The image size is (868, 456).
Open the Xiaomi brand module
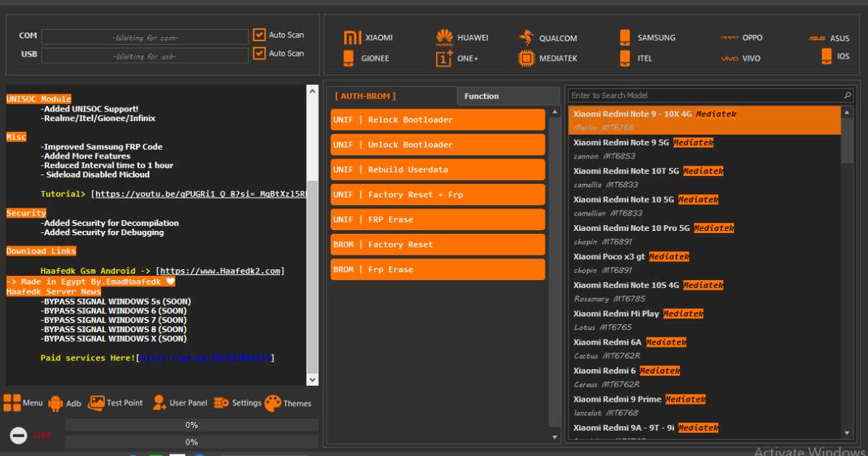pos(368,38)
